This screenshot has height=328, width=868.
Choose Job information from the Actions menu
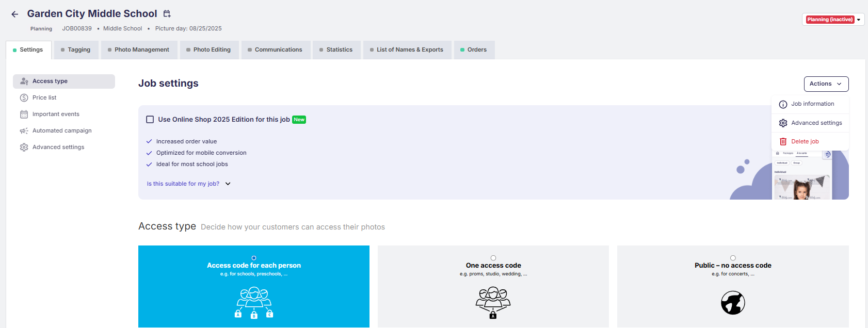point(810,104)
